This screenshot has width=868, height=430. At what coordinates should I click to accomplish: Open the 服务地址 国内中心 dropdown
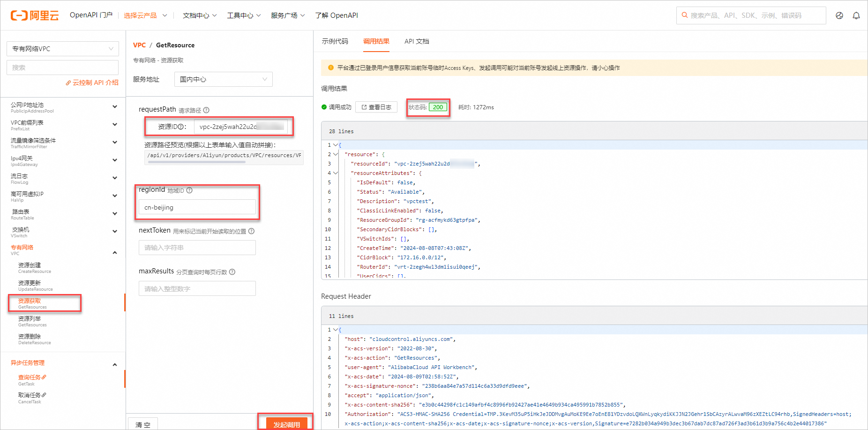[x=223, y=79]
